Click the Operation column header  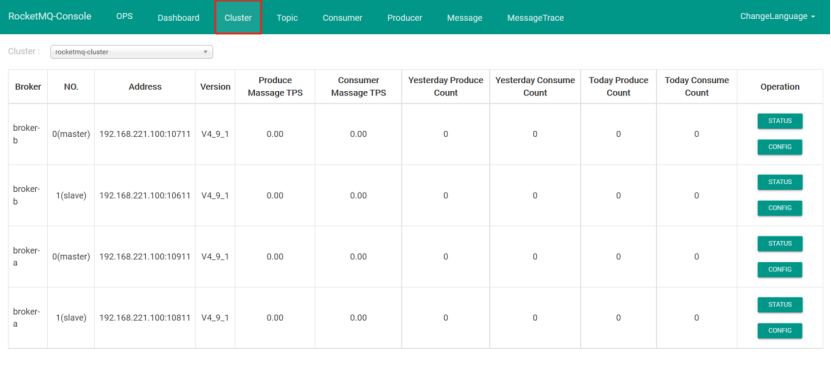[x=780, y=86]
